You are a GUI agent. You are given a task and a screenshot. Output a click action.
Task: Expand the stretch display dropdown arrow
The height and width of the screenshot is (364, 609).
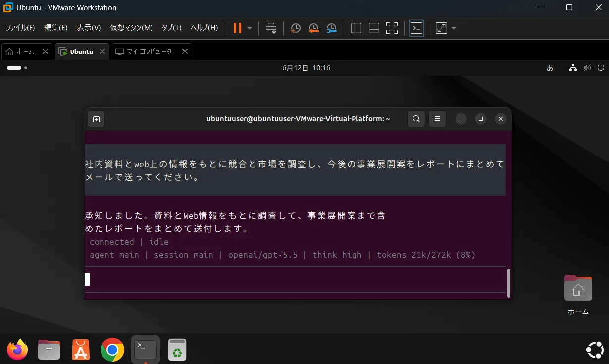click(x=453, y=28)
